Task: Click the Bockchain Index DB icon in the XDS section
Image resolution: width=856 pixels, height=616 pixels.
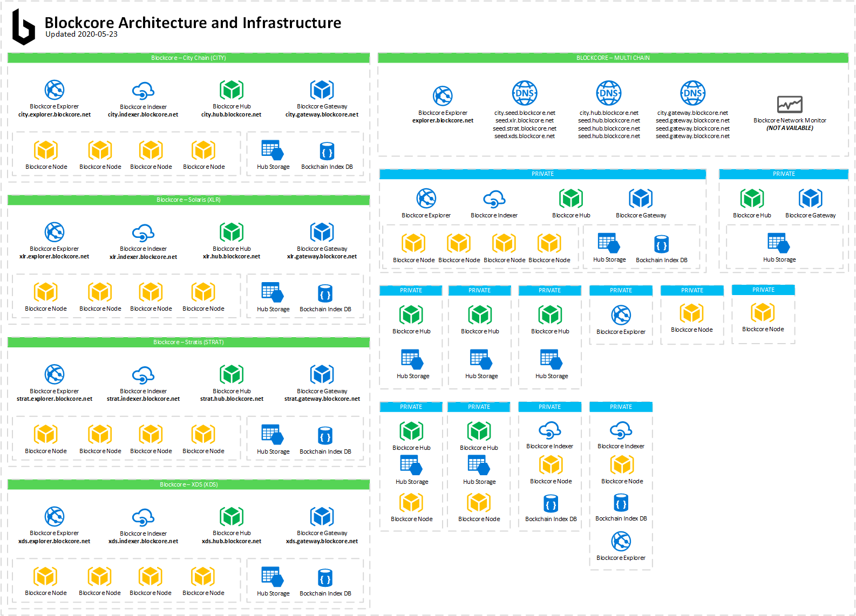Action: (x=325, y=578)
